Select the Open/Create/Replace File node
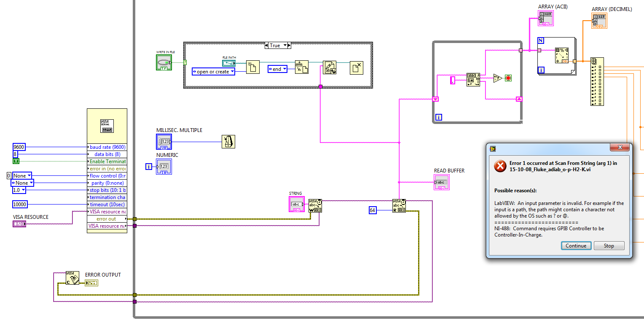Viewport: 644px width, 323px height. click(x=253, y=67)
